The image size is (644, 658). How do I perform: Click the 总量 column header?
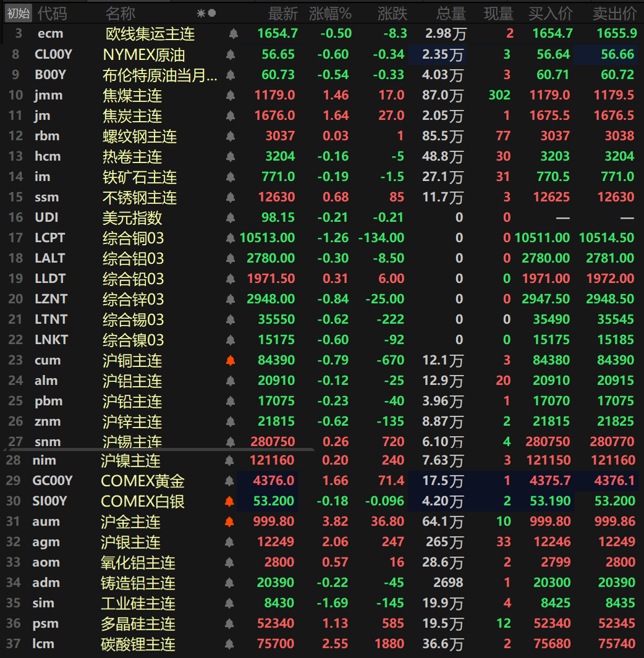451,13
